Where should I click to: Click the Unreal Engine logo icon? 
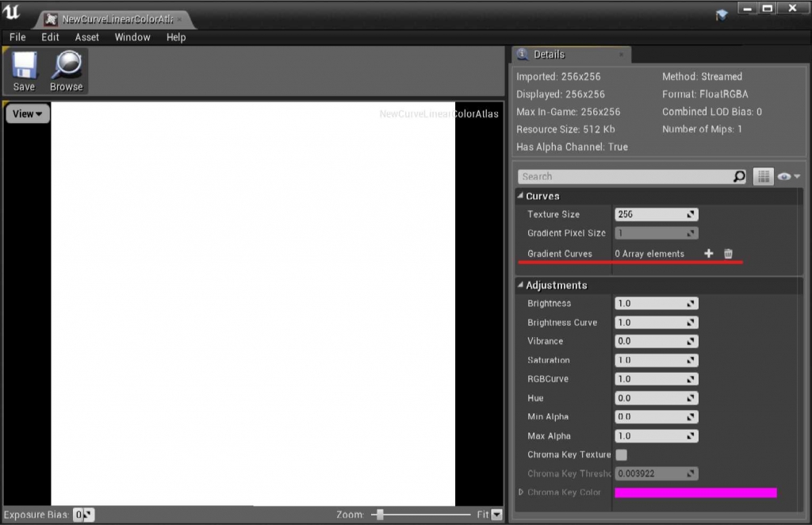point(11,13)
